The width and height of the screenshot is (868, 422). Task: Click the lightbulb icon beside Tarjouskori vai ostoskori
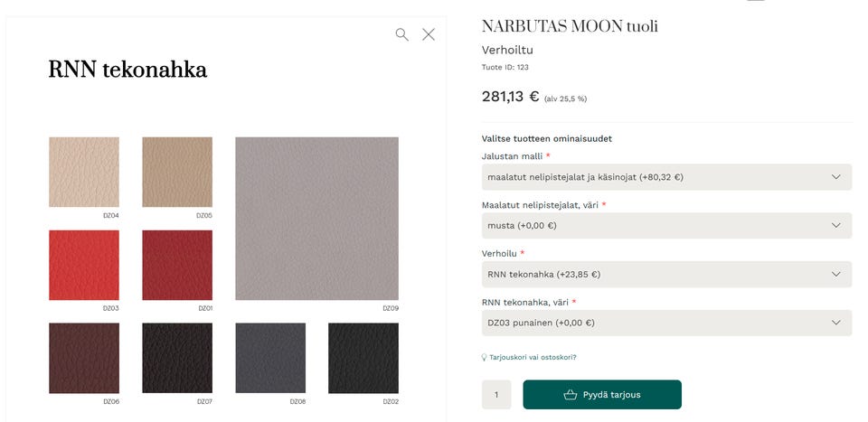pos(485,357)
